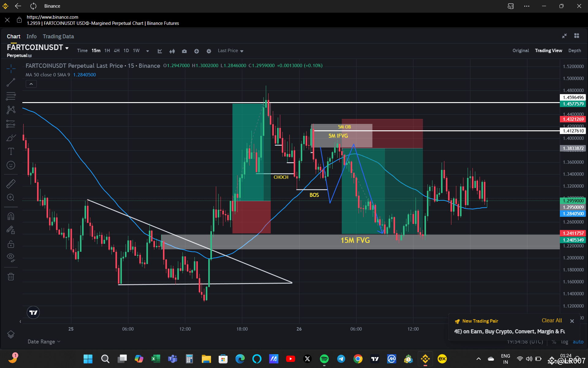This screenshot has height=368, width=588.
Task: Select the 15m interval
Action: (96, 51)
